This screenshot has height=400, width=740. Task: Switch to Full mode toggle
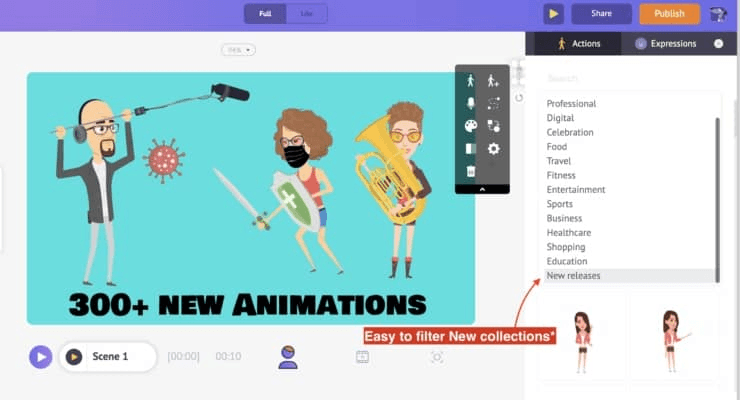[265, 14]
